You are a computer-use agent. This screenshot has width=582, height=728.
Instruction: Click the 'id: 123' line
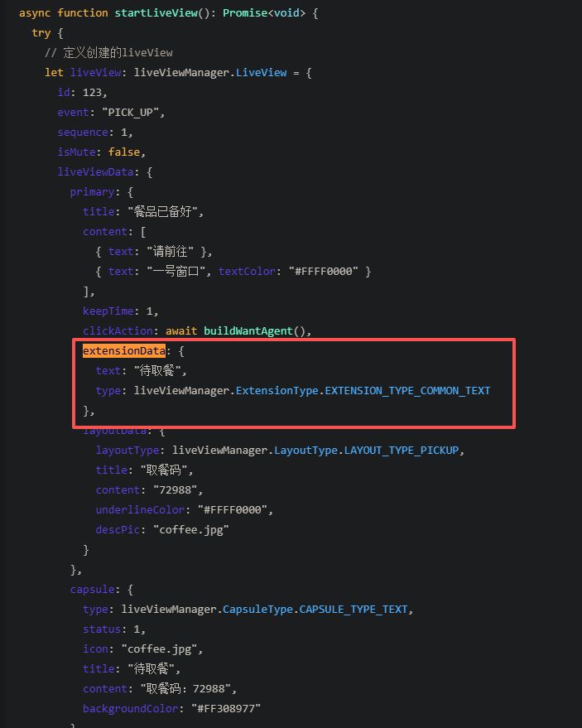[x=82, y=93]
